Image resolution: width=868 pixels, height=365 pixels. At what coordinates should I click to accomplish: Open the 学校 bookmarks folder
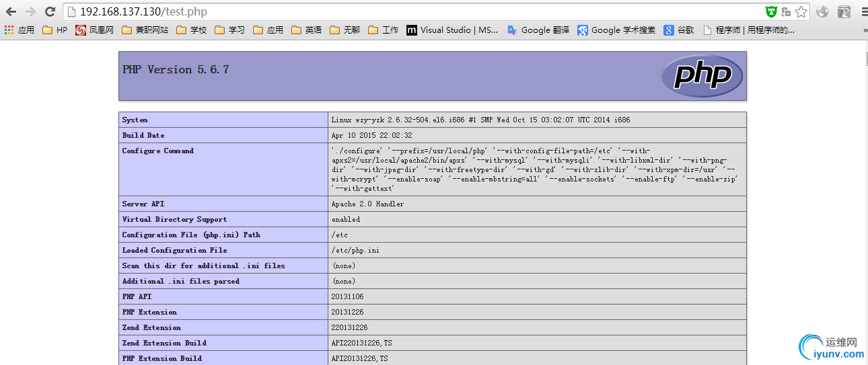pyautogui.click(x=192, y=30)
